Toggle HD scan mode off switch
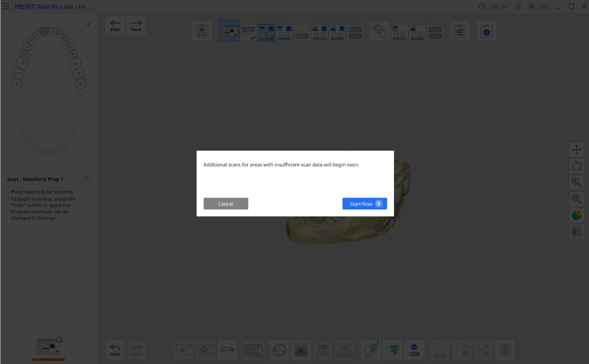 pyautogui.click(x=323, y=350)
